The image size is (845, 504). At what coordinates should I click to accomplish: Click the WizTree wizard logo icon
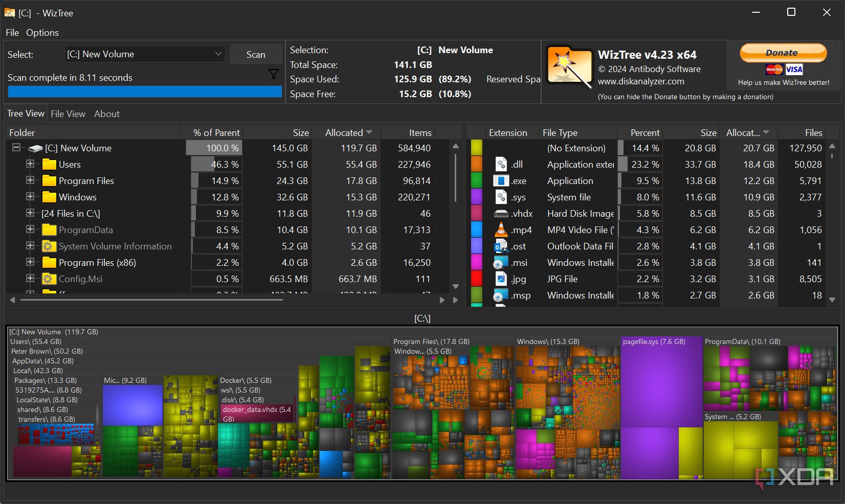(x=569, y=66)
